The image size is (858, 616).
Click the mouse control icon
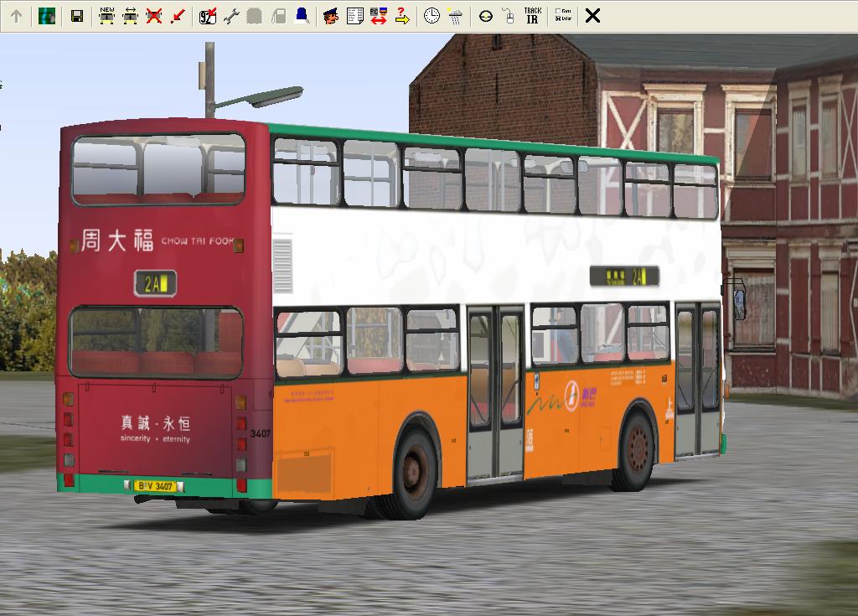point(509,17)
